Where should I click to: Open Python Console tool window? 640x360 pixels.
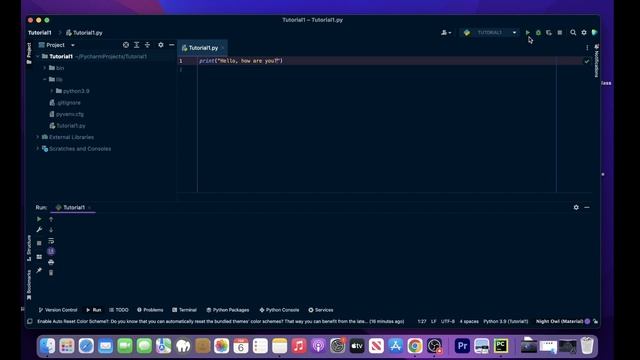(279, 310)
